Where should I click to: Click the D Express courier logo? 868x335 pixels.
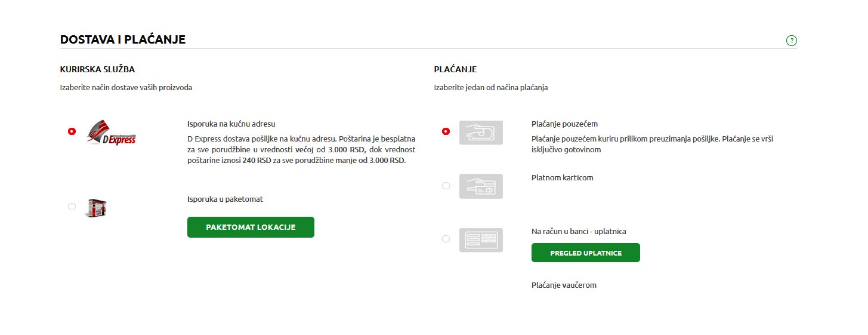click(111, 132)
